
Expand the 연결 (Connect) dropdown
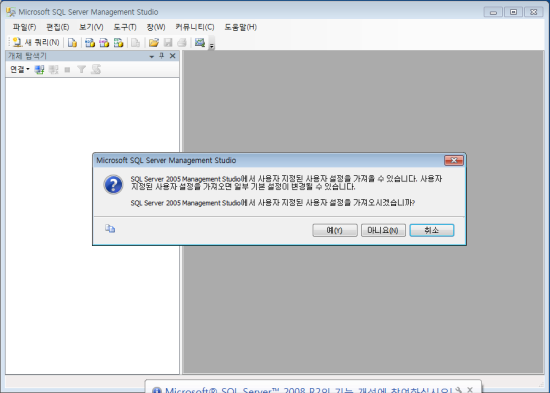pos(20,69)
